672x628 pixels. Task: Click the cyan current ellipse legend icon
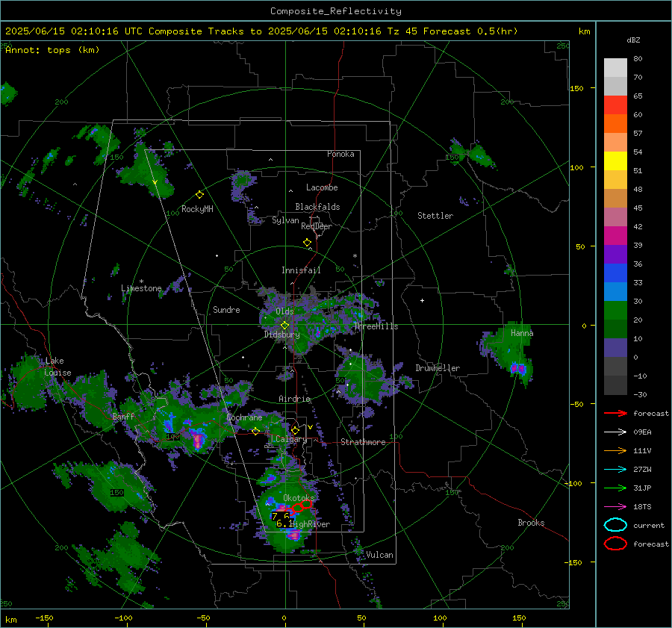click(x=615, y=525)
